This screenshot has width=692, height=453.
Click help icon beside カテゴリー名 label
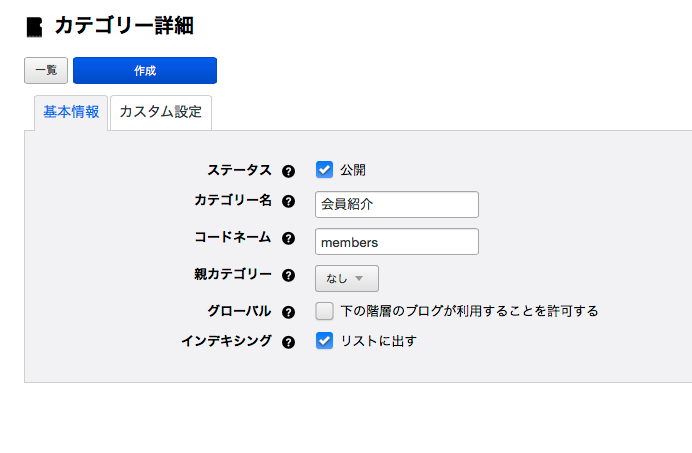pyautogui.click(x=289, y=202)
